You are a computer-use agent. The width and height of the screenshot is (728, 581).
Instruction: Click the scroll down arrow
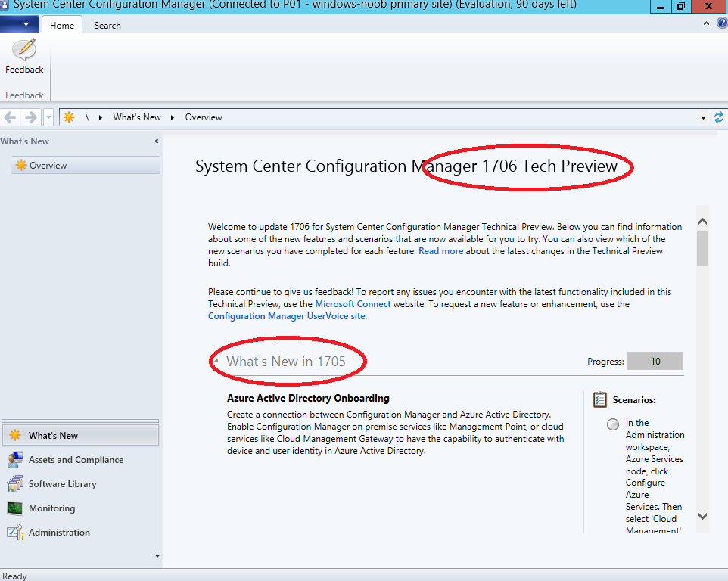tap(703, 516)
